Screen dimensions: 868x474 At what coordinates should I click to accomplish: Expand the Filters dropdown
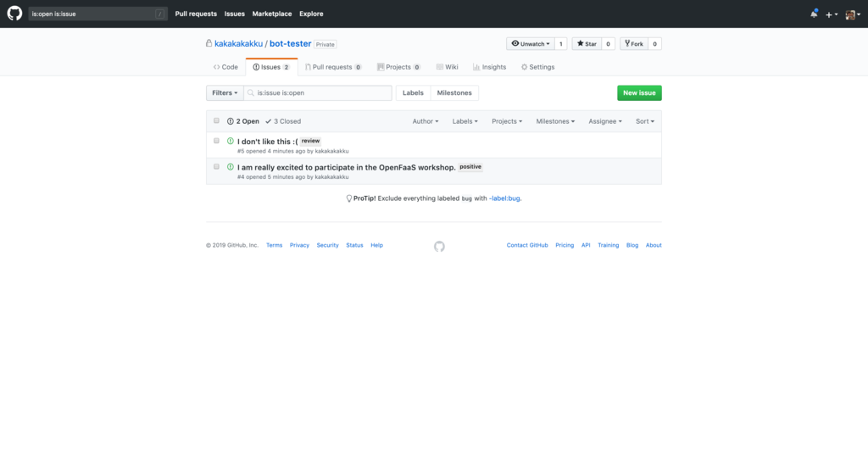pyautogui.click(x=225, y=93)
